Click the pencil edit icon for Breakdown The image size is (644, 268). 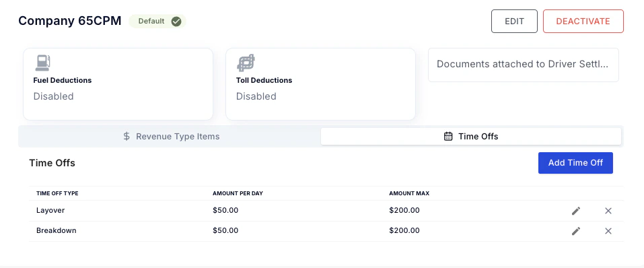tap(576, 231)
